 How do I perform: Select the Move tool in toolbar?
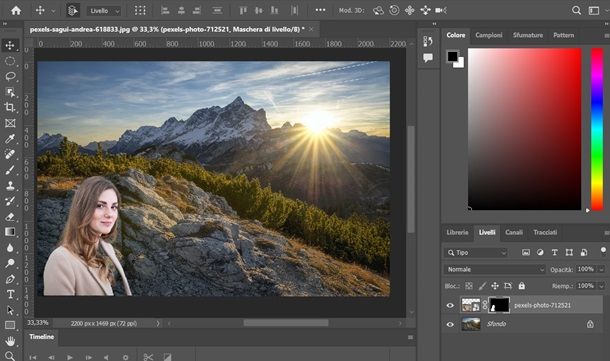(x=10, y=46)
